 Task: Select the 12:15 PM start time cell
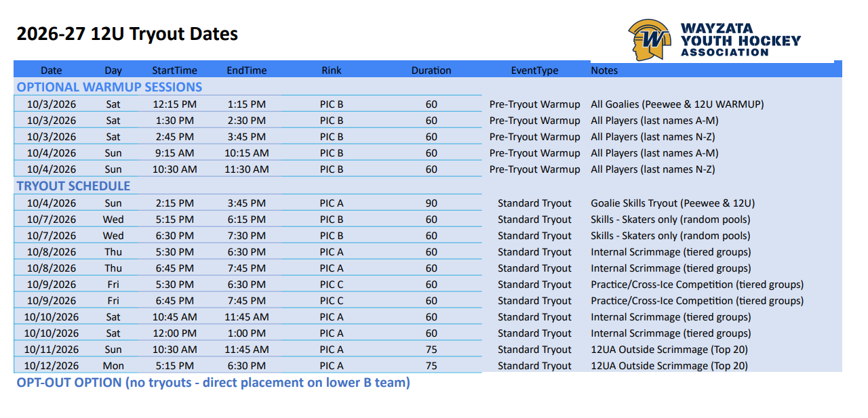pos(174,104)
